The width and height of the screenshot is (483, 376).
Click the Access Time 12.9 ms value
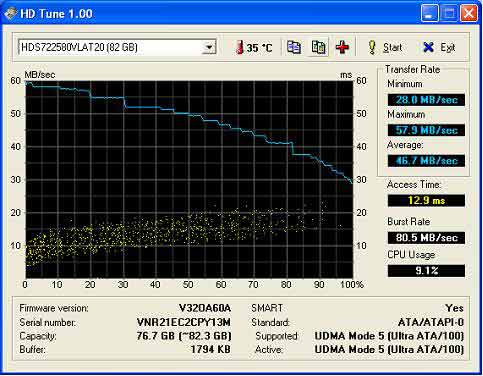coord(426,200)
